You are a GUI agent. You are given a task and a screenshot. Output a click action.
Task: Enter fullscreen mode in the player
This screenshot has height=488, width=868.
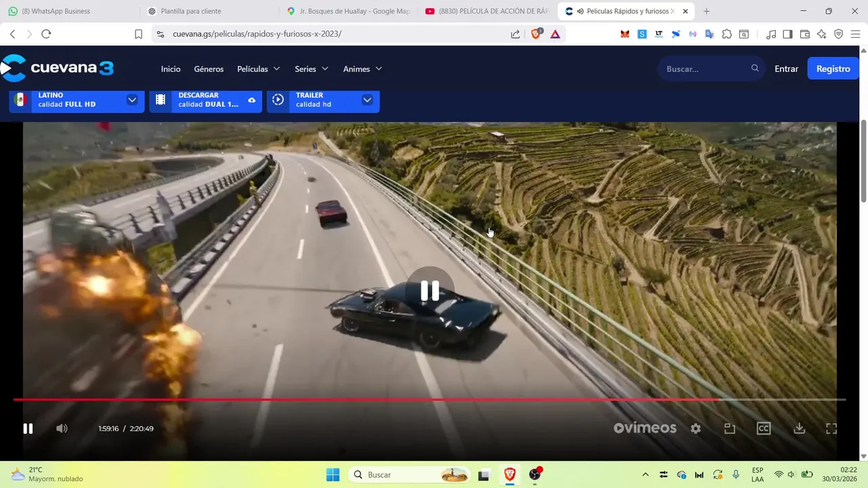point(831,428)
